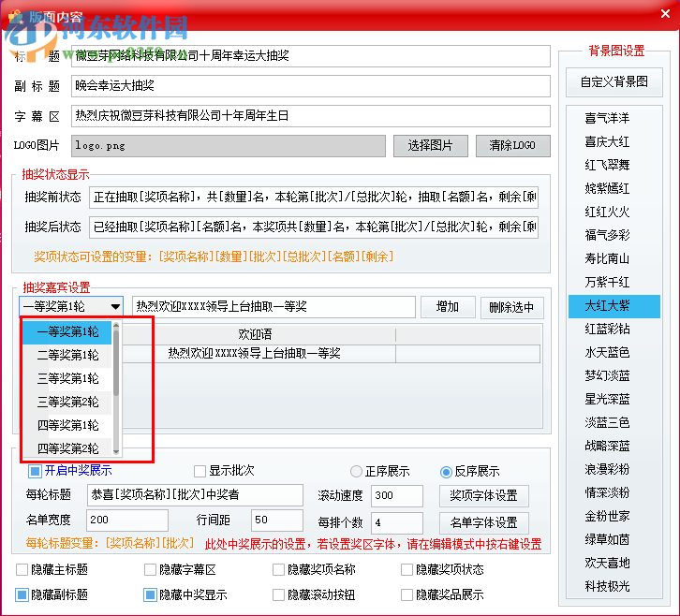Click the 字幕区 input field
This screenshot has height=616, width=680.
click(x=311, y=116)
